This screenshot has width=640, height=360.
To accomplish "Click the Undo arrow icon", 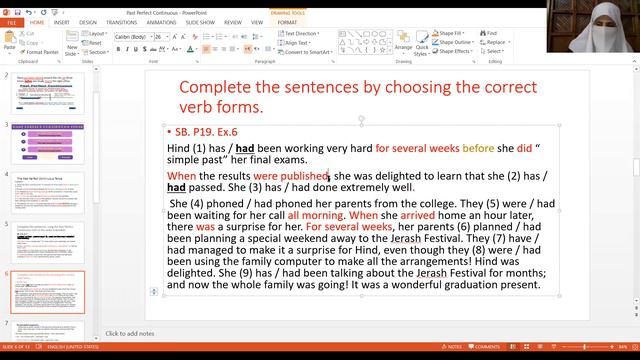I will (x=29, y=13).
